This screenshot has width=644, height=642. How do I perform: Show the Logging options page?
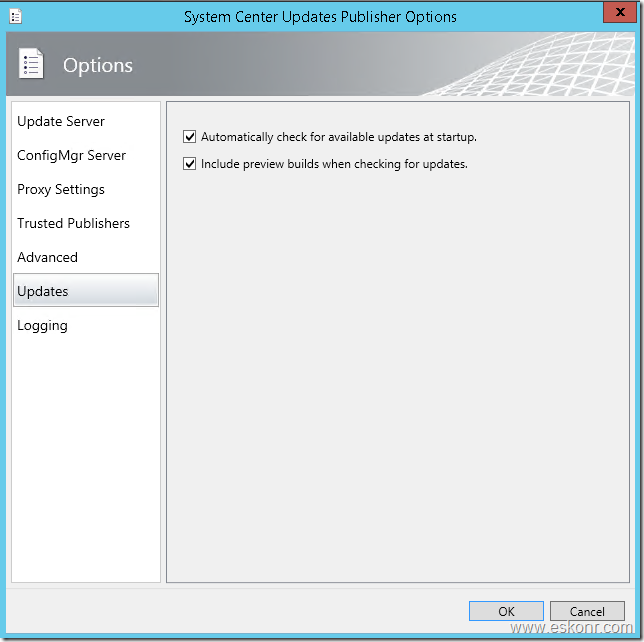point(42,325)
